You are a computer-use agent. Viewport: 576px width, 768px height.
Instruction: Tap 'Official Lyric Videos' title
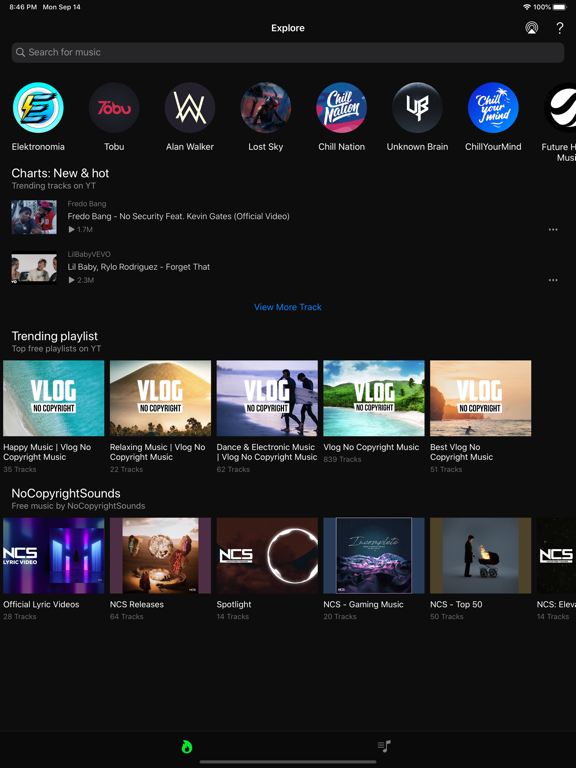(41, 604)
